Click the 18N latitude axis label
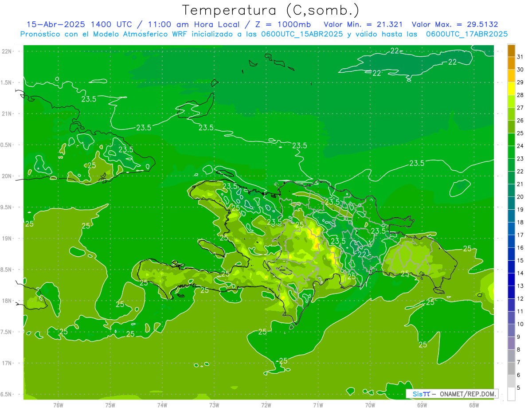 7,301
